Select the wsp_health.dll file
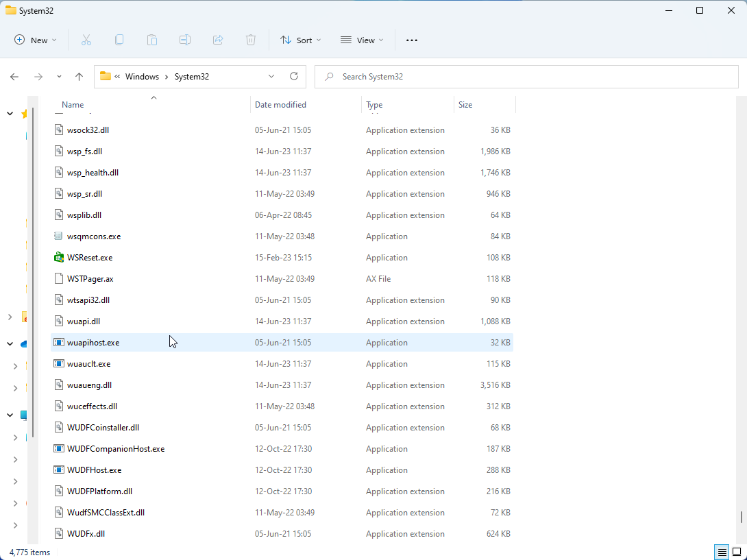The height and width of the screenshot is (560, 747). coord(282,173)
